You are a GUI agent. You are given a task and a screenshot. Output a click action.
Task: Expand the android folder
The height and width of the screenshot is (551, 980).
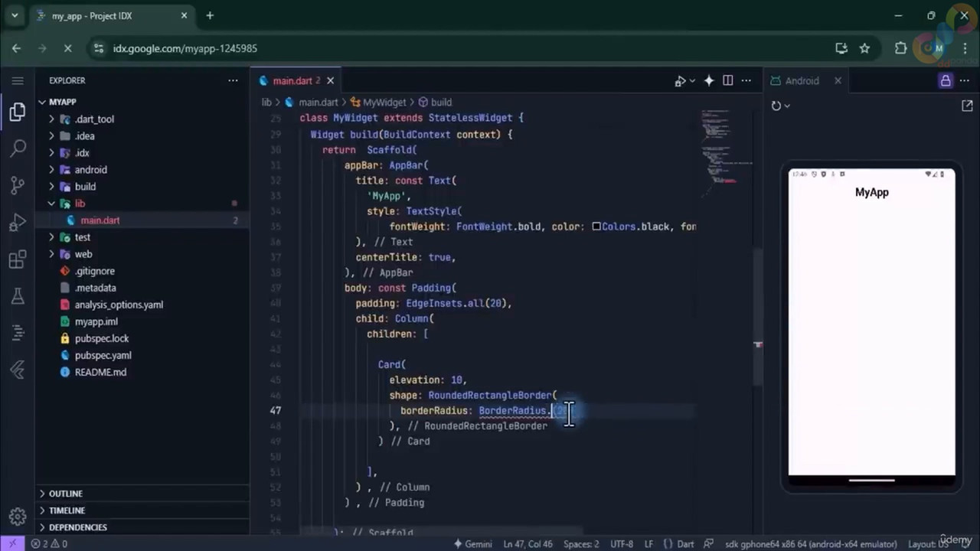(51, 170)
